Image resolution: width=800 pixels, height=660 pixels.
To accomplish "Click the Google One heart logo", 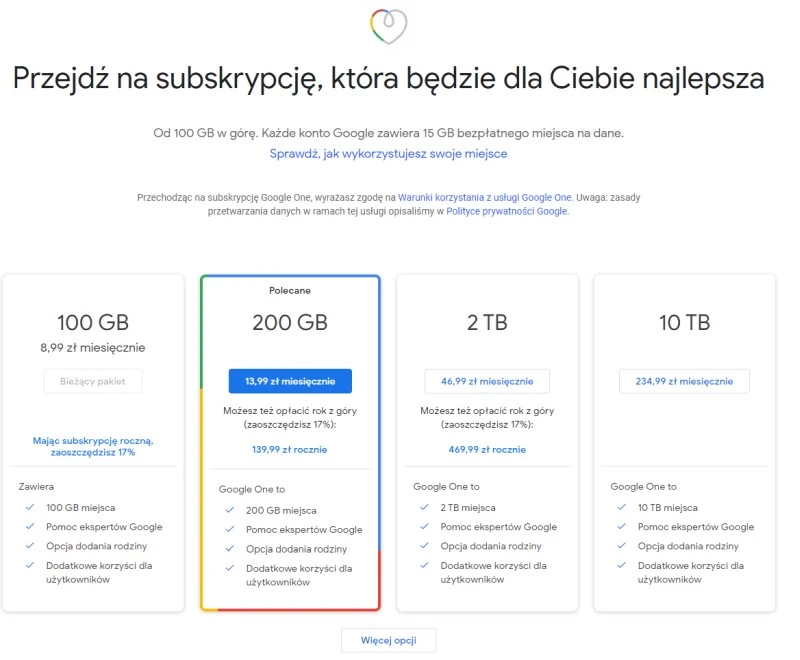I will (389, 24).
